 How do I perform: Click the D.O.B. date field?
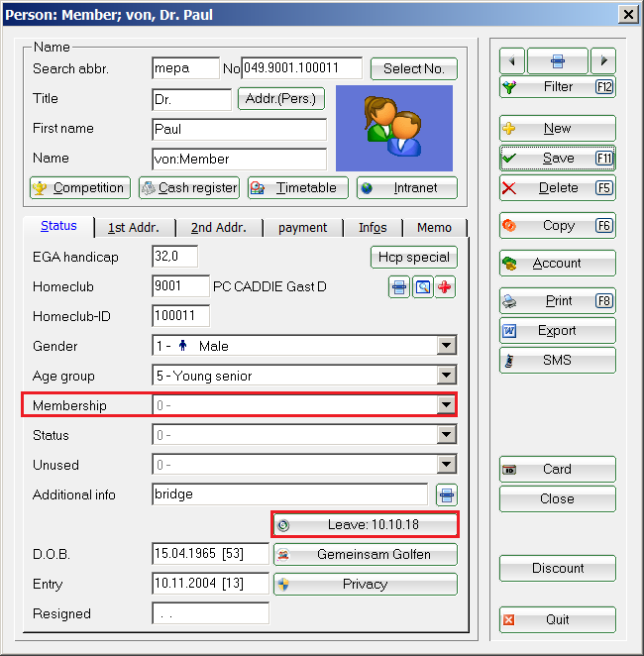click(210, 554)
